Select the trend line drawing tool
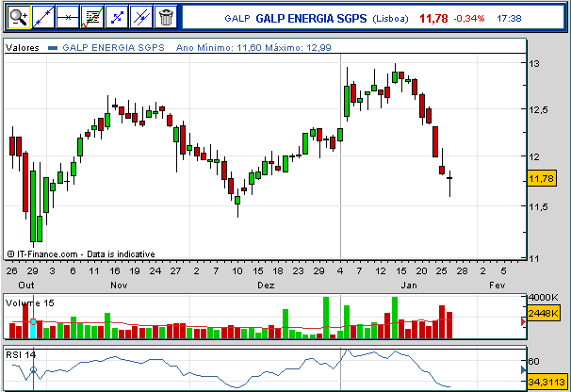Screen dimensions: 571x392 [x=43, y=17]
